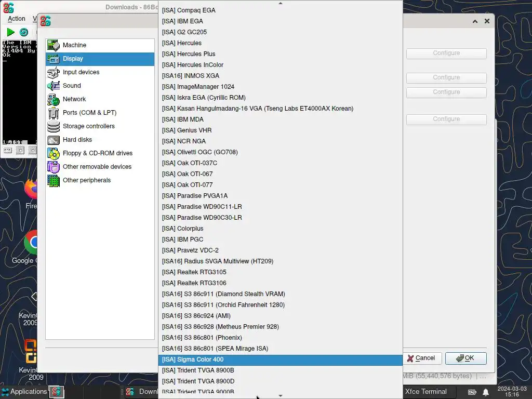Choose [ISA] Genius VHR
Screen dimensions: 532x399
tap(280, 130)
